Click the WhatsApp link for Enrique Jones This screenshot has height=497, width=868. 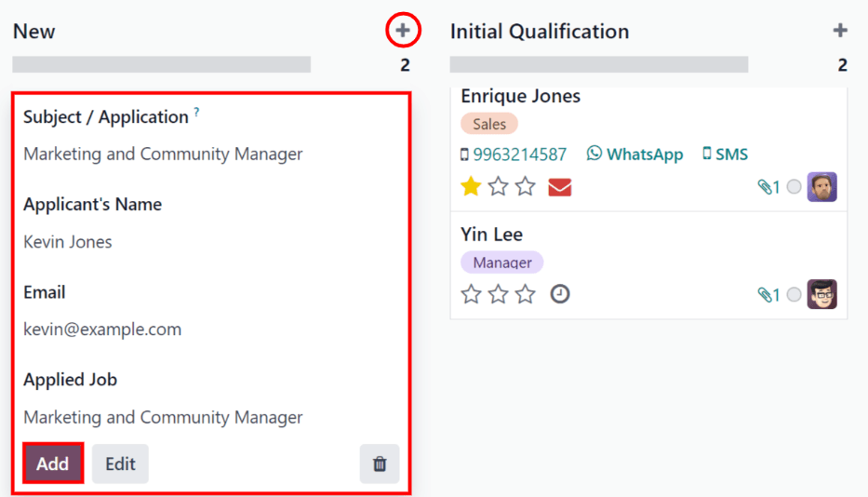point(635,154)
